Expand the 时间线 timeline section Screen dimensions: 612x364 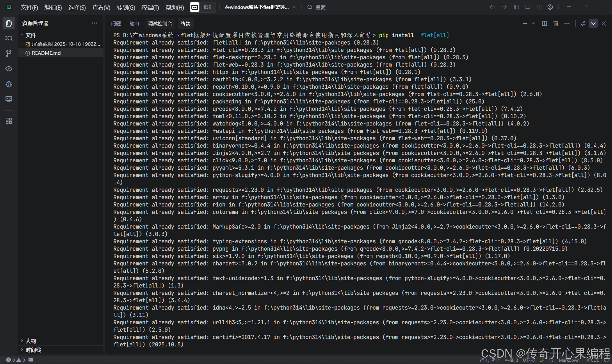point(33,350)
